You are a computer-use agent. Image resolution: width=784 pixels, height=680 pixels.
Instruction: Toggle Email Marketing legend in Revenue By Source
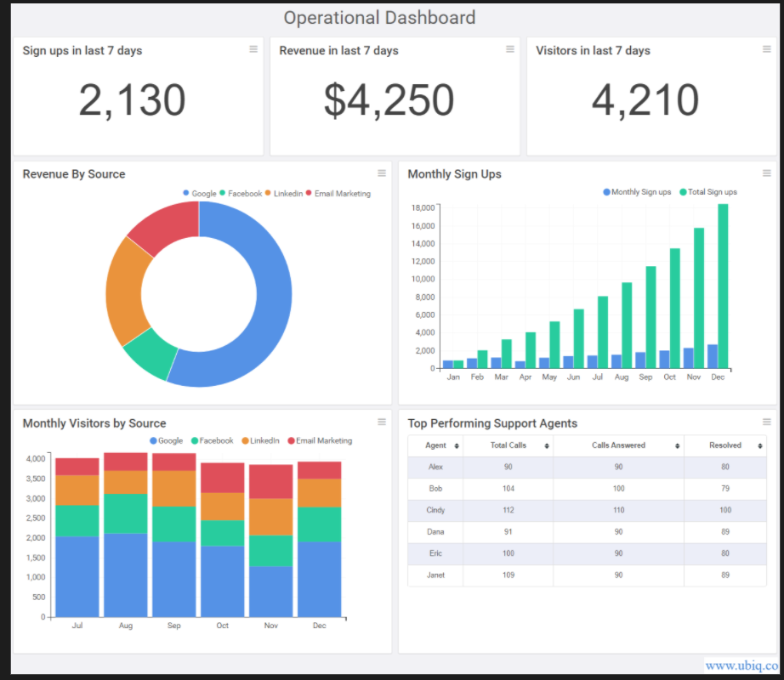point(338,193)
